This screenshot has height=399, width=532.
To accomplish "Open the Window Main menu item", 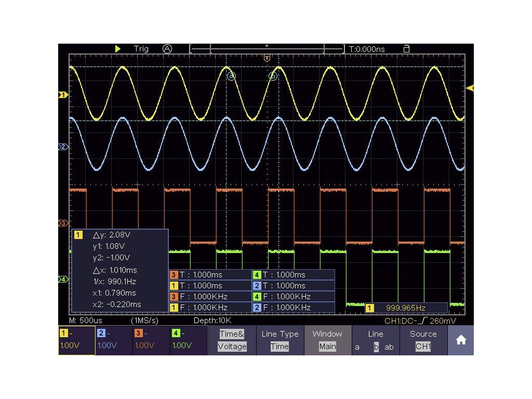I will (x=327, y=340).
